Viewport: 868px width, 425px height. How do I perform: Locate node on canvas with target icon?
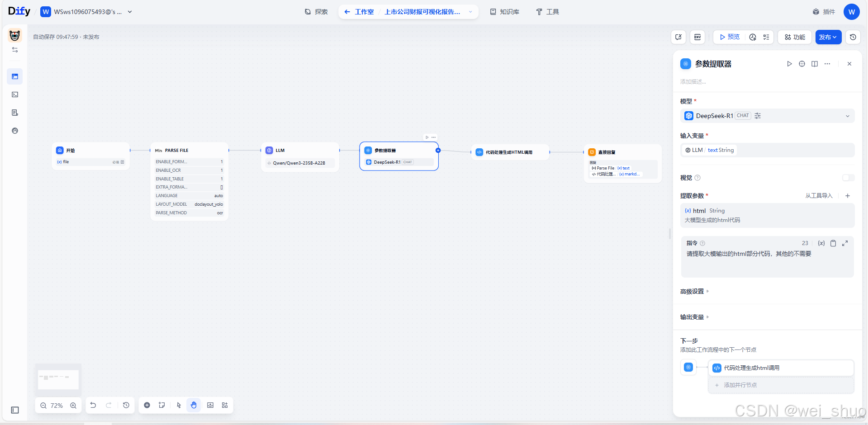802,64
